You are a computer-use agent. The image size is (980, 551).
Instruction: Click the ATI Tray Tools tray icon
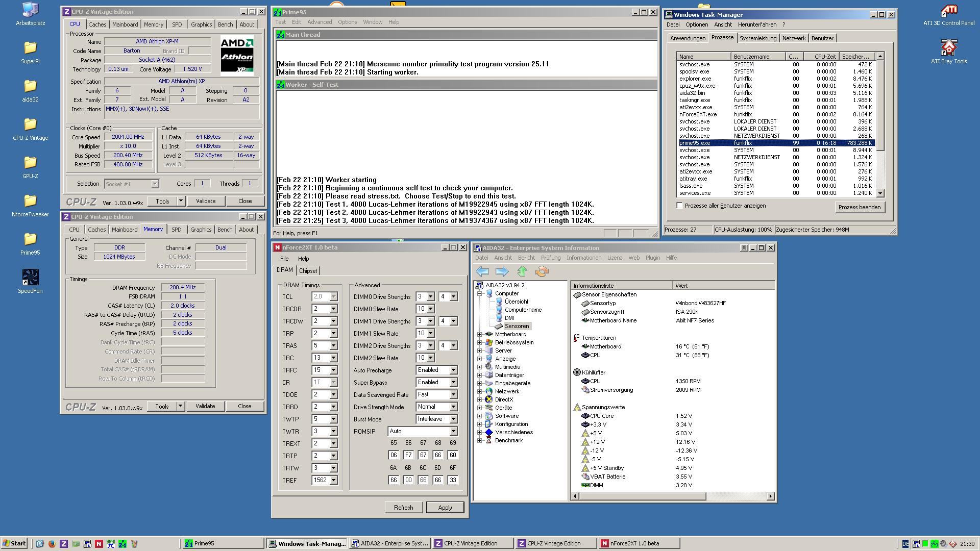click(x=952, y=543)
